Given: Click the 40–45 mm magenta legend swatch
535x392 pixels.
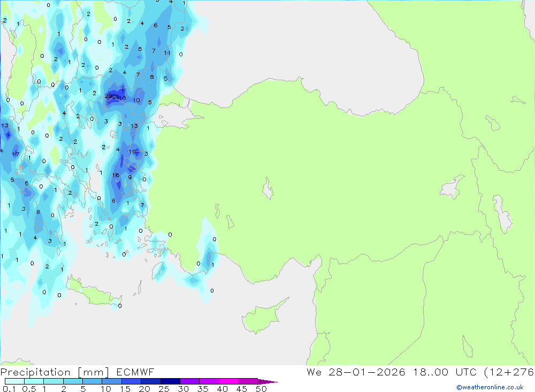Looking at the screenshot, I should click(x=228, y=381).
